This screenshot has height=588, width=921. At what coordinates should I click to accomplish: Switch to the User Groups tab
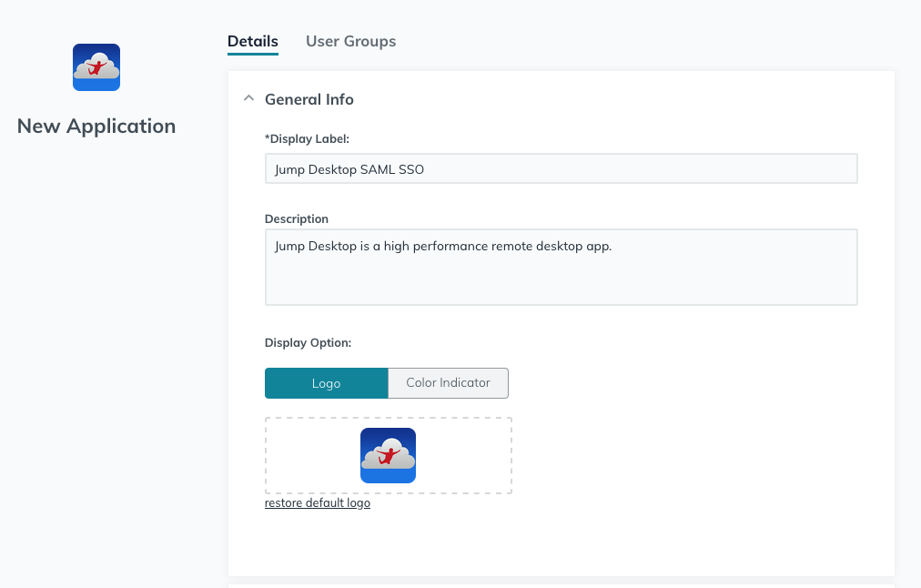tap(350, 41)
